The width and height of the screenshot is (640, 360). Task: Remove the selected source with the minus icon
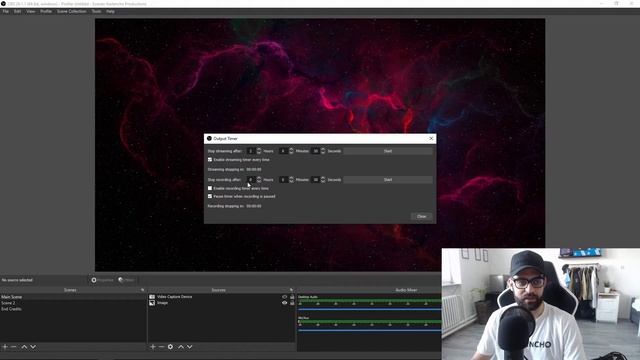coord(161,347)
